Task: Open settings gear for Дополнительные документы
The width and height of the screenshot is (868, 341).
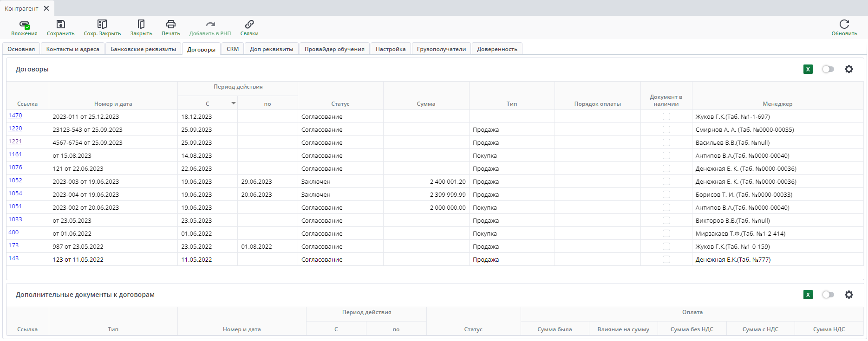Action: pyautogui.click(x=849, y=295)
